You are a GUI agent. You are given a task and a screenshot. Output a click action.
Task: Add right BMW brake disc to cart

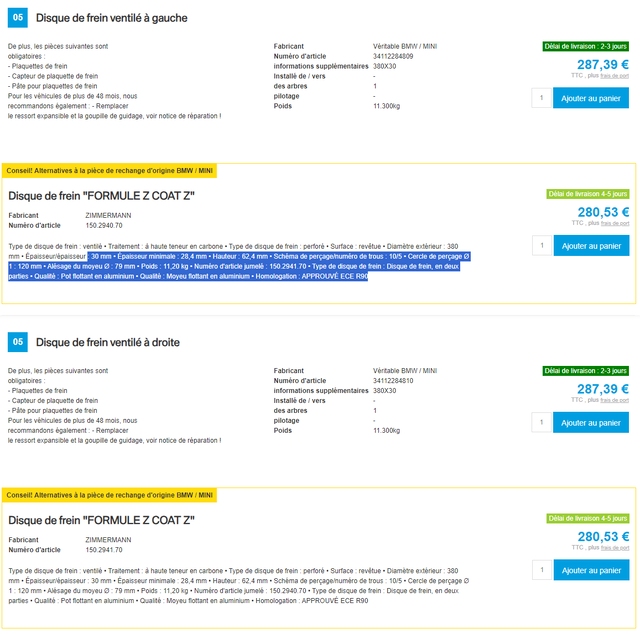tap(591, 423)
